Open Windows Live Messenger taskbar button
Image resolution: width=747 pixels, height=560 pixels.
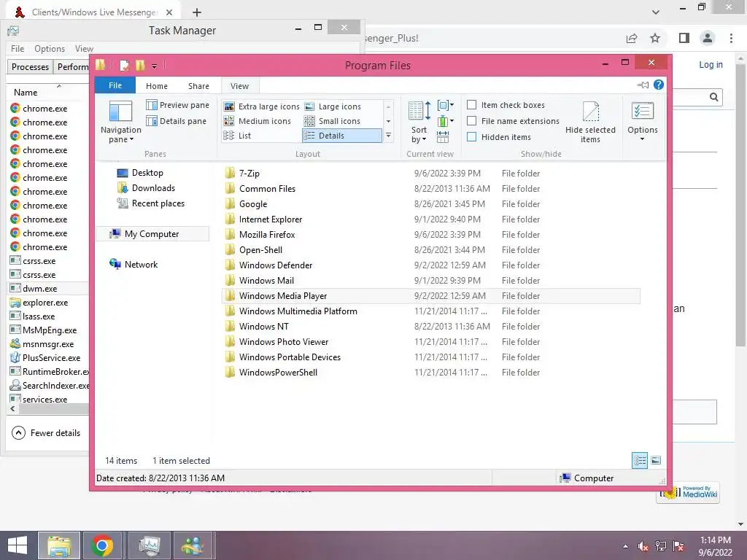tap(193, 545)
